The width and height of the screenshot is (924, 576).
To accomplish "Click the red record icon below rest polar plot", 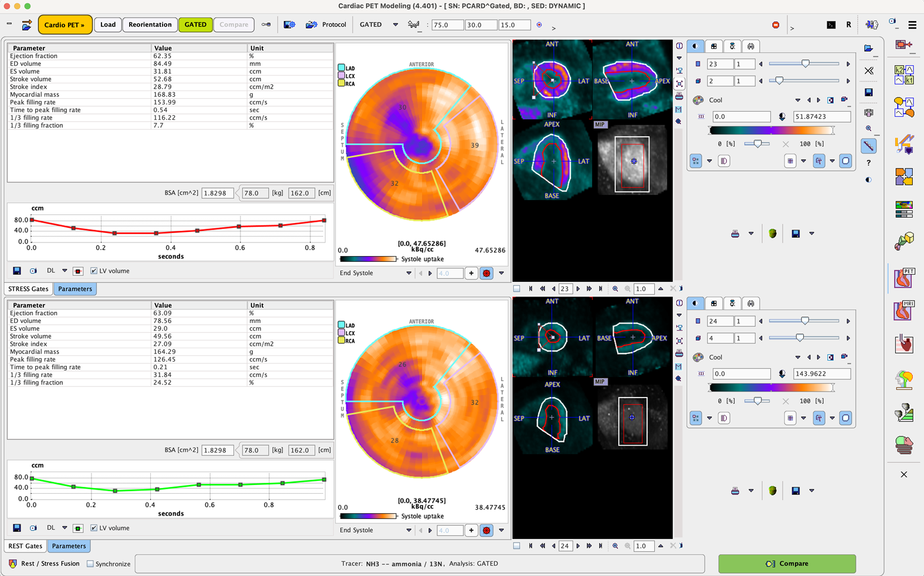I will coord(486,530).
